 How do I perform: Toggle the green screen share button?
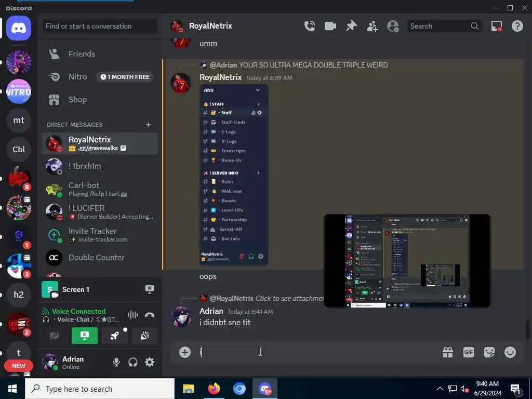[85, 336]
